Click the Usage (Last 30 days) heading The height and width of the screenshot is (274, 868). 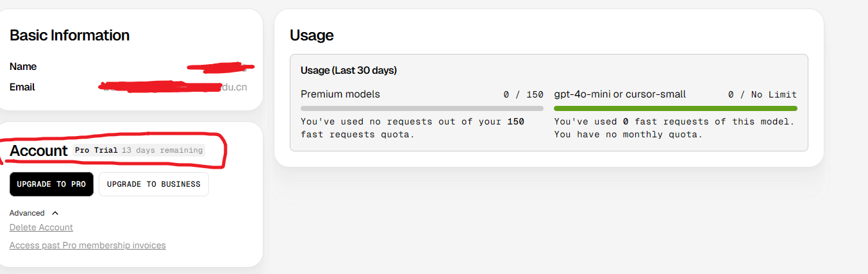coord(349,71)
